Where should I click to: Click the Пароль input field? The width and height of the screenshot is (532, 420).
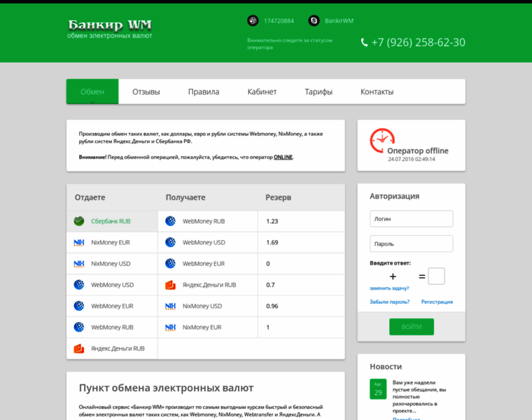click(x=411, y=244)
